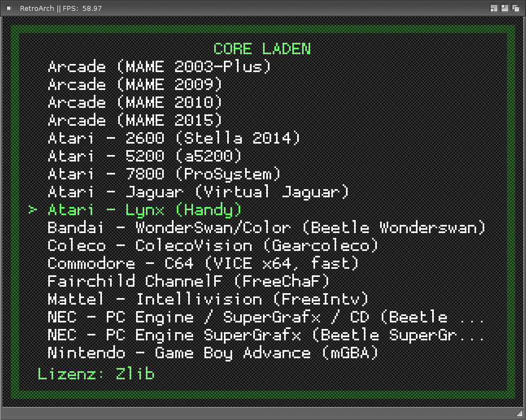Screen dimensions: 526x420
Task: Click the zoom window button in title bar
Action: 504,8
